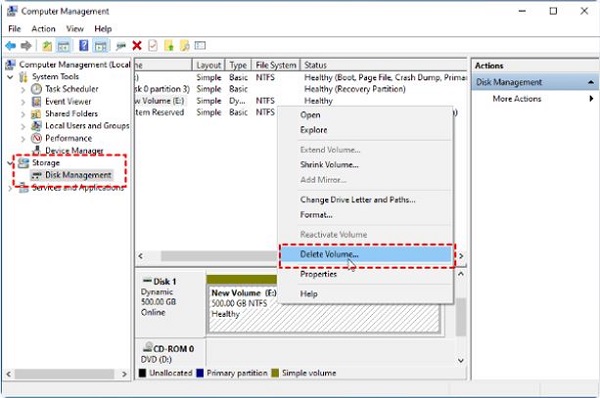The width and height of the screenshot is (600, 398).
Task: Sort by the Status column header
Action: pos(384,65)
